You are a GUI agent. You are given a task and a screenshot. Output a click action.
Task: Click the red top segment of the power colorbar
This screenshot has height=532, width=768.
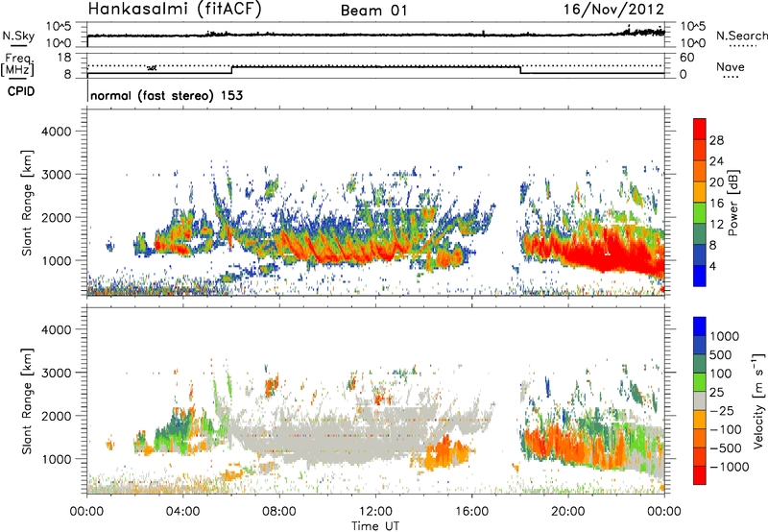coord(700,129)
